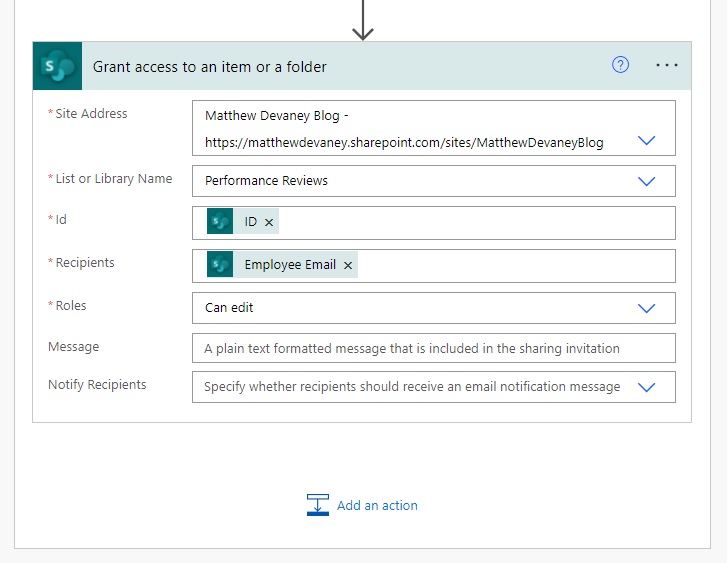Expand the Notify Recipients dropdown
Screen dimensions: 727x563
tap(646, 387)
